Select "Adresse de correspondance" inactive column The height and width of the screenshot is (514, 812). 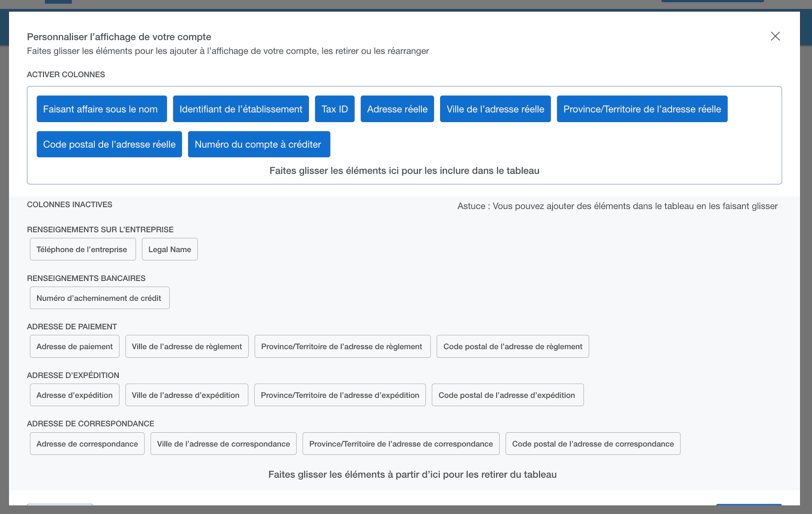tap(87, 443)
